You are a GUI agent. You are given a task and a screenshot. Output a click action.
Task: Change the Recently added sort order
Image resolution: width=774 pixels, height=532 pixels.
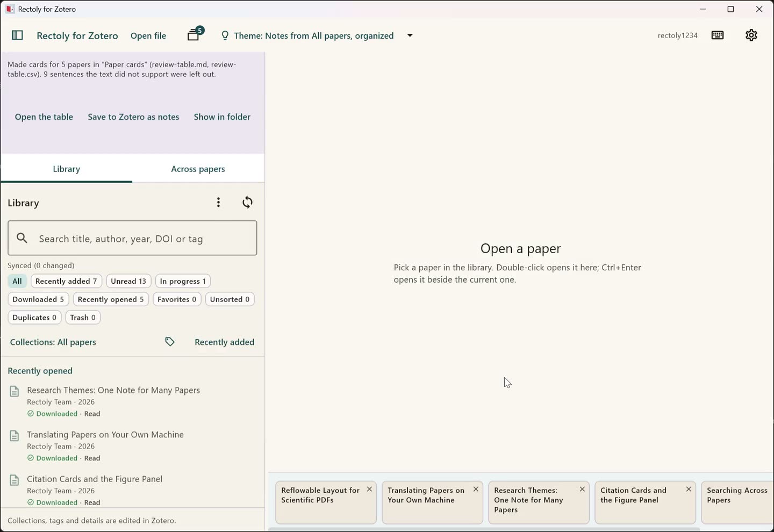pyautogui.click(x=224, y=342)
